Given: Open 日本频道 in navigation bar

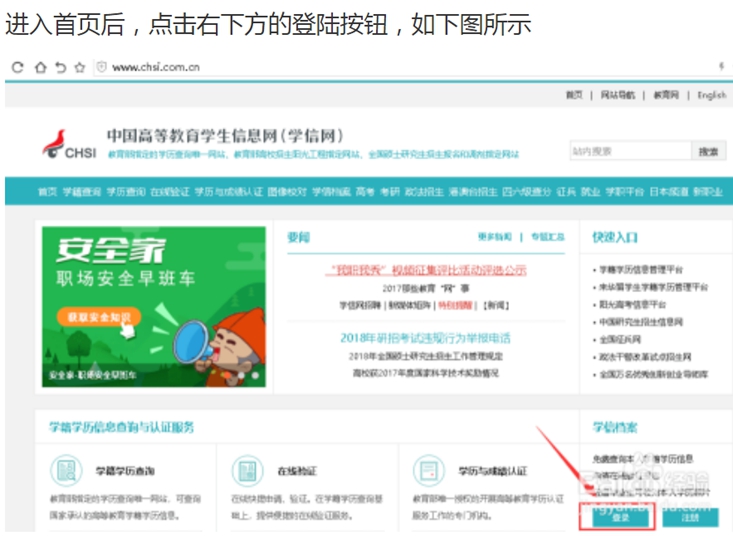Looking at the screenshot, I should point(668,192).
